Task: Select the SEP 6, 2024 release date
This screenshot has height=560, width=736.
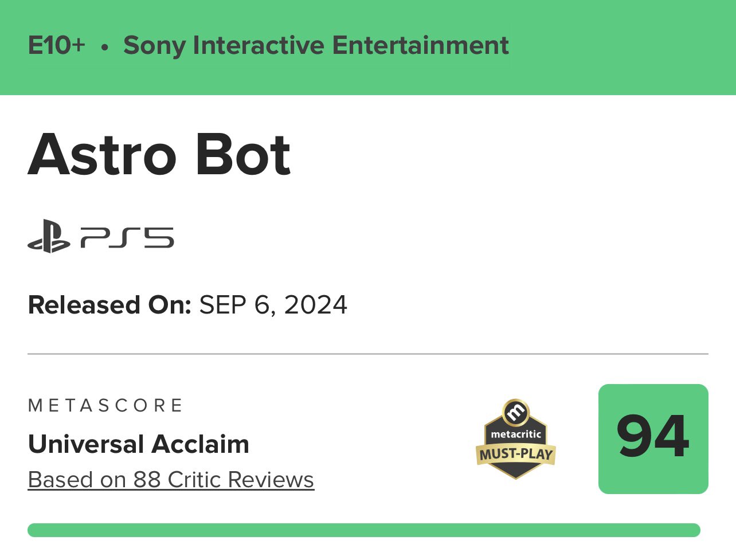Action: pyautogui.click(x=273, y=305)
